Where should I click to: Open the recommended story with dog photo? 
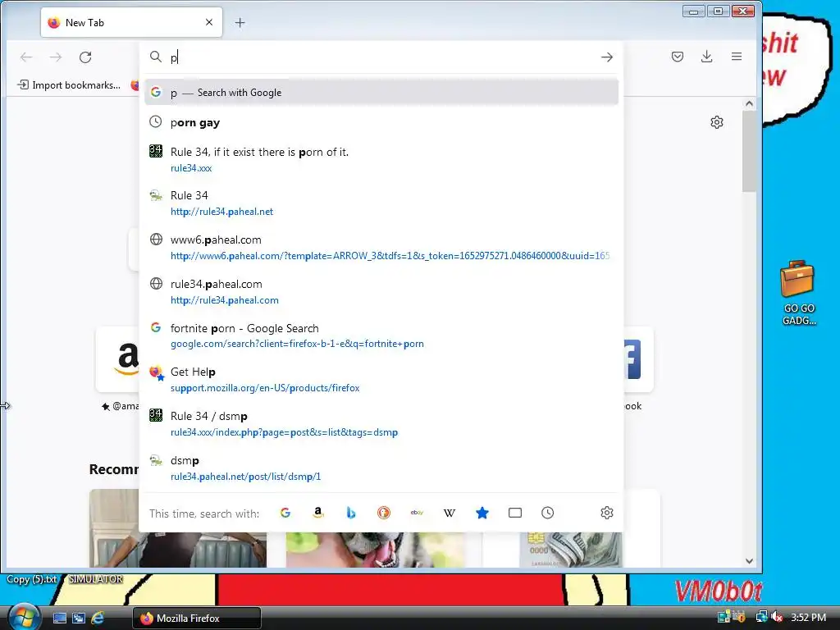click(375, 549)
